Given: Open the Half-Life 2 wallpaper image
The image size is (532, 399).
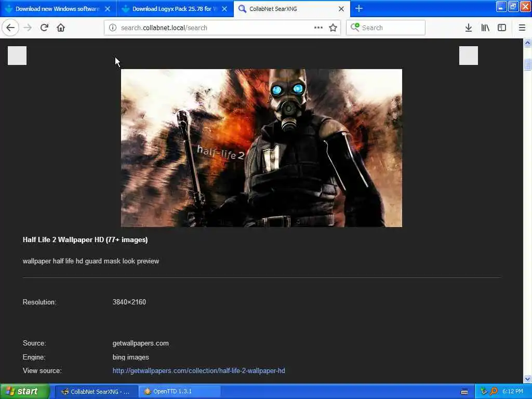Looking at the screenshot, I should click(x=262, y=148).
